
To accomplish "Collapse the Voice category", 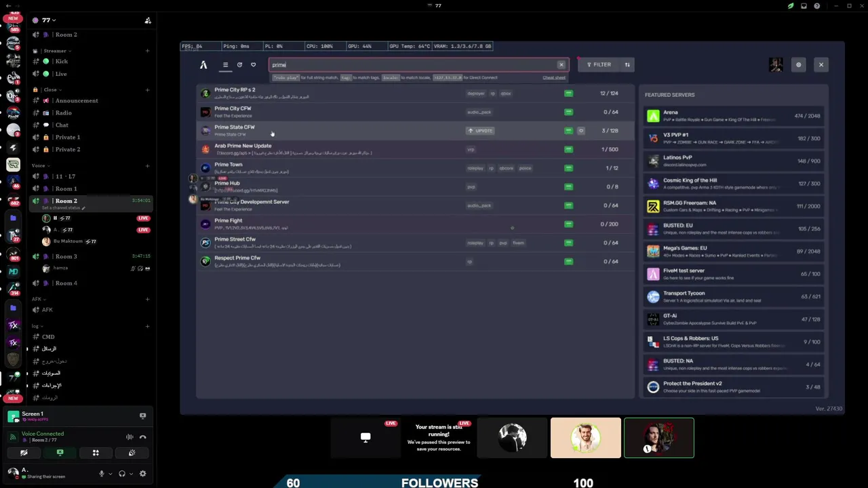I will [41, 165].
